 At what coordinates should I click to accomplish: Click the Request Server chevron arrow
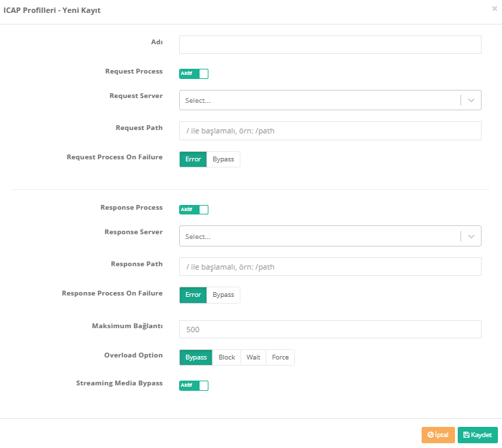pos(471,100)
